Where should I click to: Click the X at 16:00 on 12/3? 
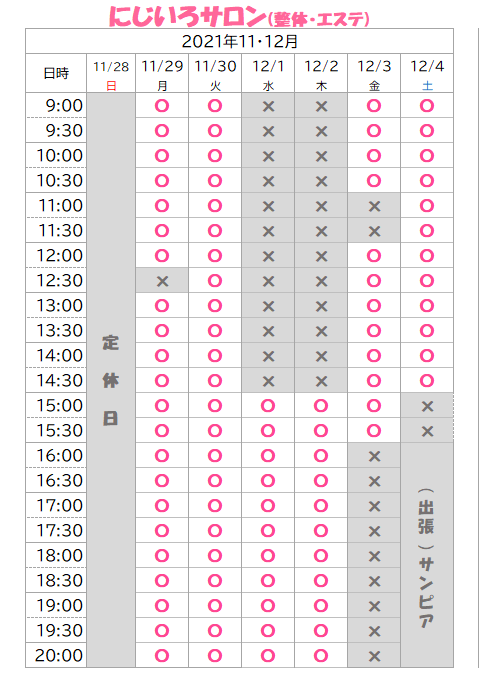(374, 456)
